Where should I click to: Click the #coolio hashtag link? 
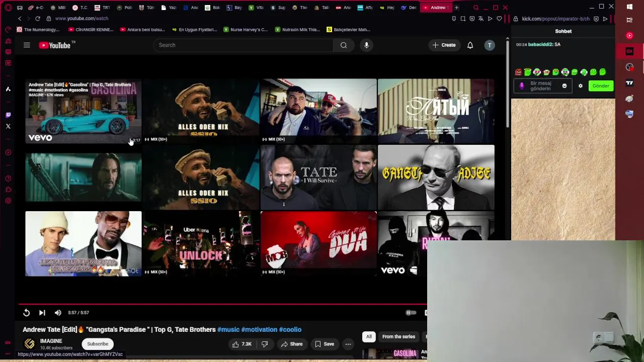[x=290, y=330]
